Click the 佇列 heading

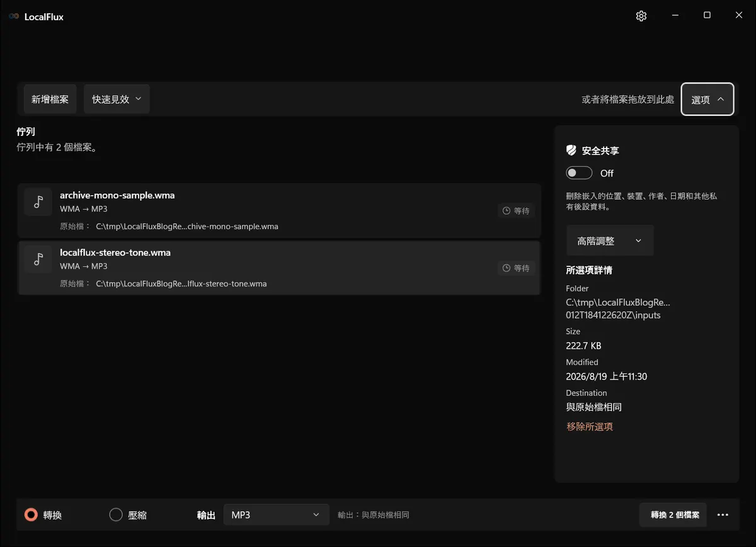26,132
